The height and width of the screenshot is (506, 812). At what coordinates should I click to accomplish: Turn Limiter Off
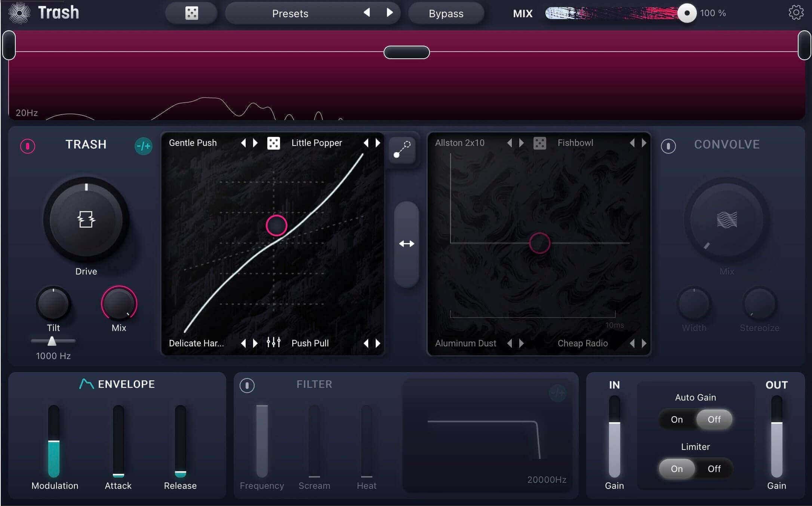pos(714,469)
